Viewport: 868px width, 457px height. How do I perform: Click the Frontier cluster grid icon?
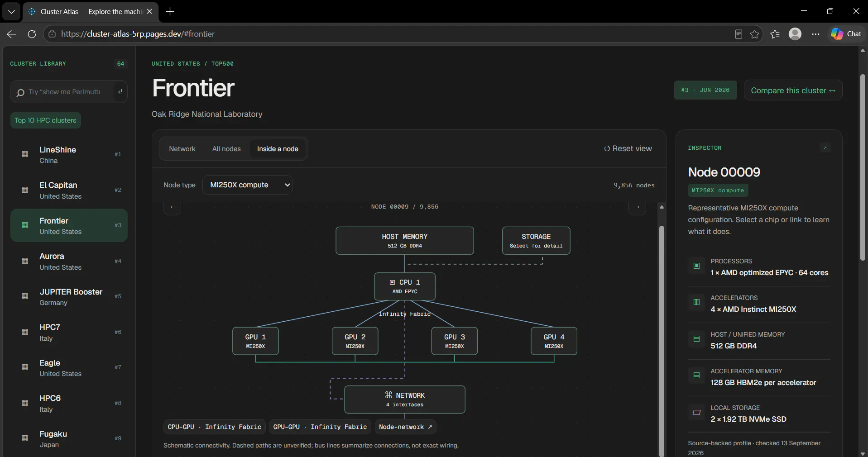pos(25,225)
